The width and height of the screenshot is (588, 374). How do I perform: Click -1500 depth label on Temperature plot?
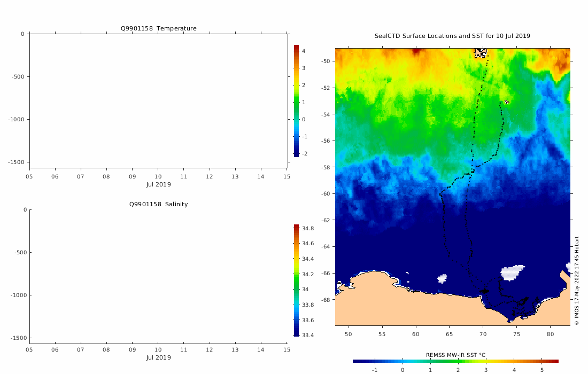coord(16,162)
